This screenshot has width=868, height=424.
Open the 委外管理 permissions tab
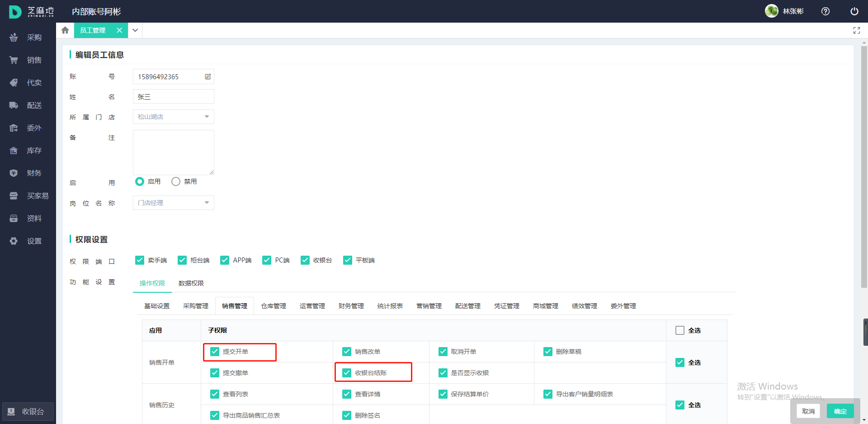pyautogui.click(x=623, y=306)
